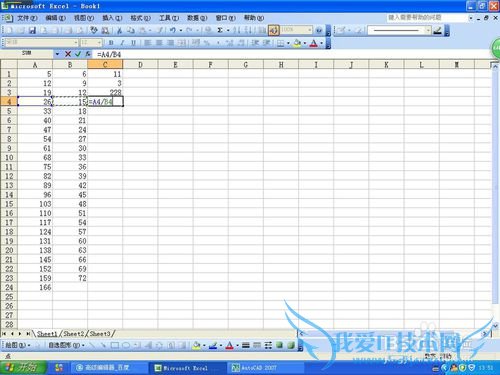Open the Insert (插入) menu
The image size is (500, 375).
pyautogui.click(x=112, y=18)
